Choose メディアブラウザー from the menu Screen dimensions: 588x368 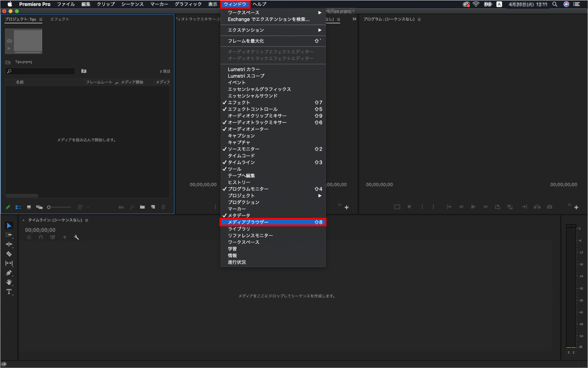click(x=273, y=222)
